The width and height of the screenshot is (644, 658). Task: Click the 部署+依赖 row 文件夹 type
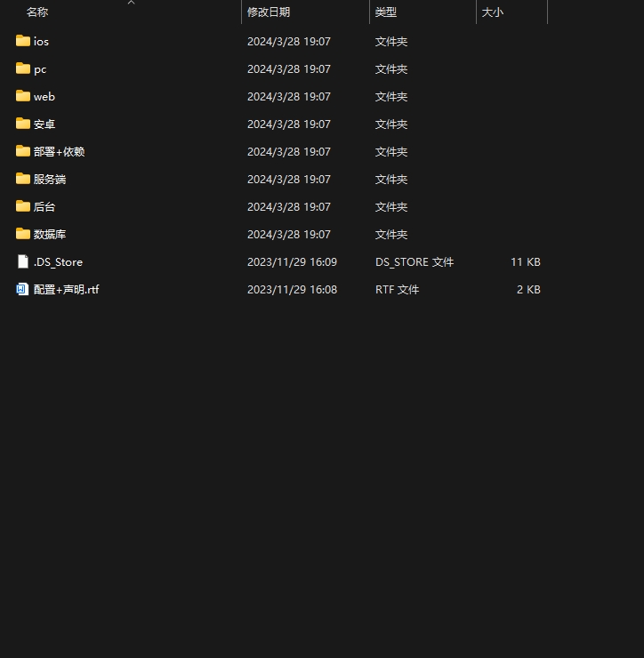click(391, 151)
